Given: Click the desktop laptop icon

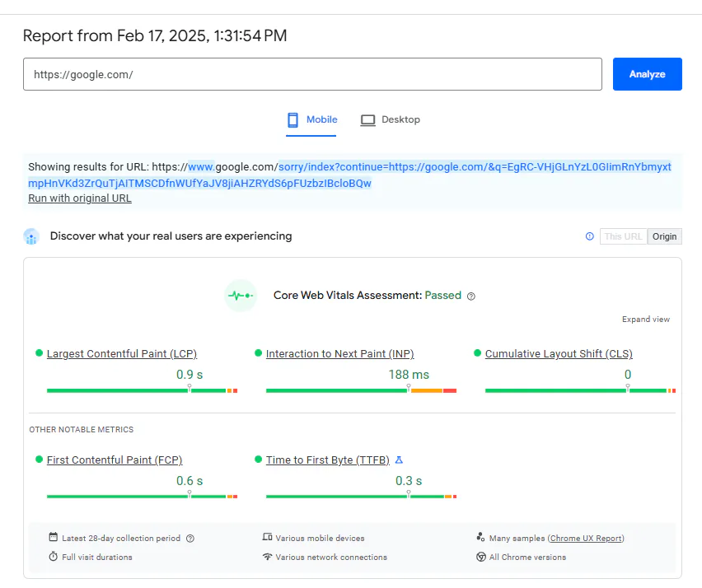Looking at the screenshot, I should pyautogui.click(x=368, y=120).
